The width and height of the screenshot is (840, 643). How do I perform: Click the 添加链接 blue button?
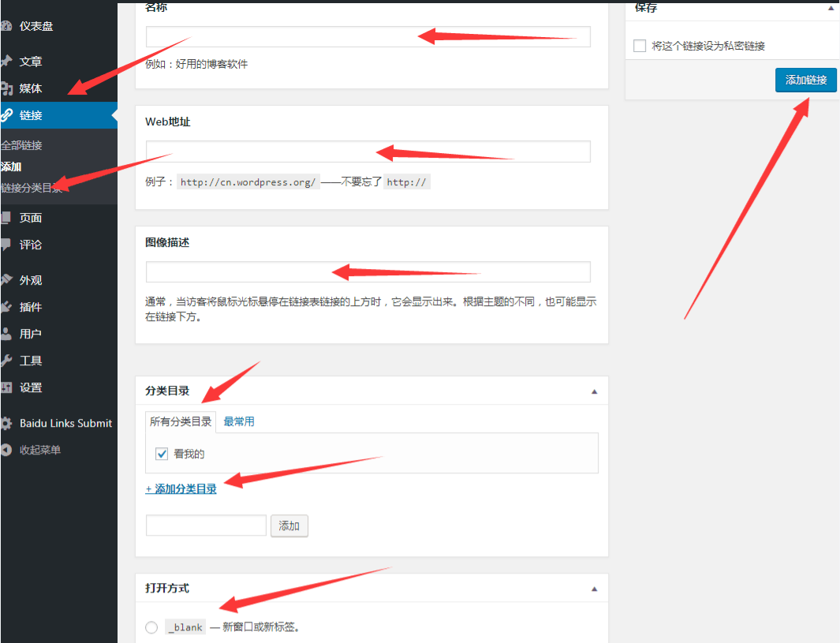pos(805,80)
